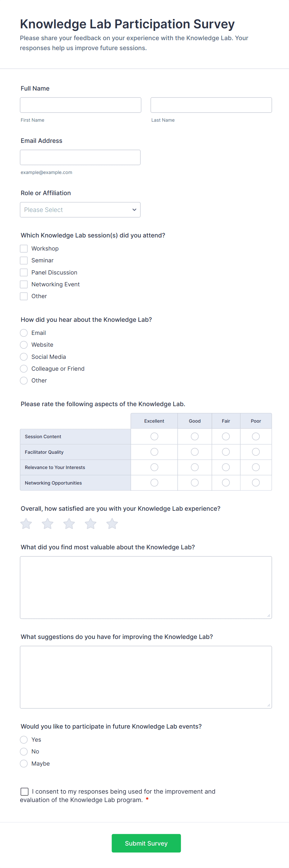Choose Colleague or Friend option

(x=24, y=368)
